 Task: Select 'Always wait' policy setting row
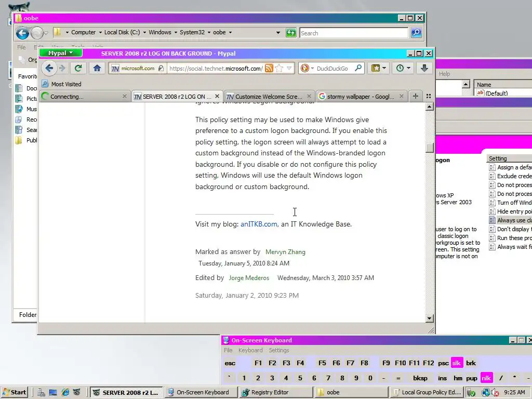510,247
